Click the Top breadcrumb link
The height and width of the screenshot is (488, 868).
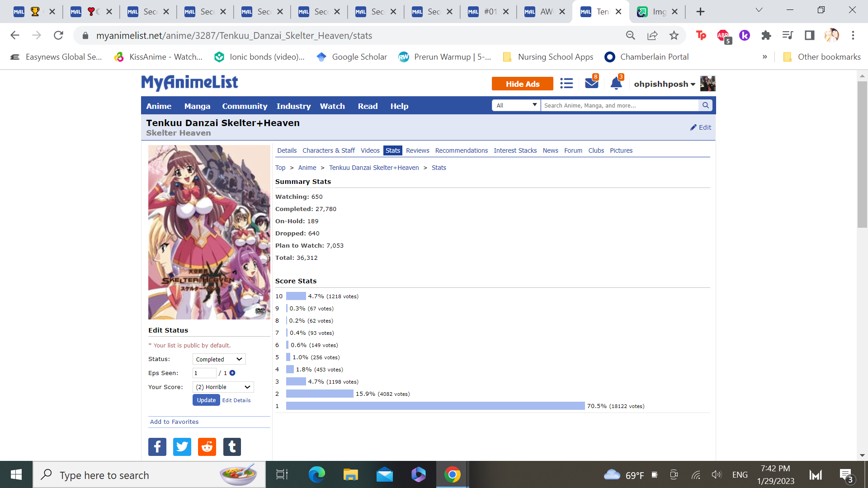[x=280, y=168]
